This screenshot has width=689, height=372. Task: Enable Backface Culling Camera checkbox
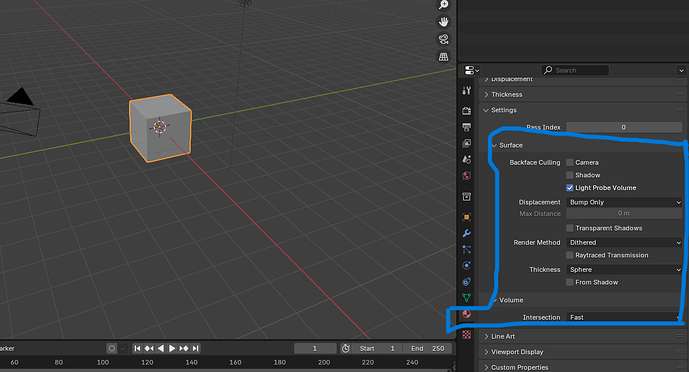570,163
